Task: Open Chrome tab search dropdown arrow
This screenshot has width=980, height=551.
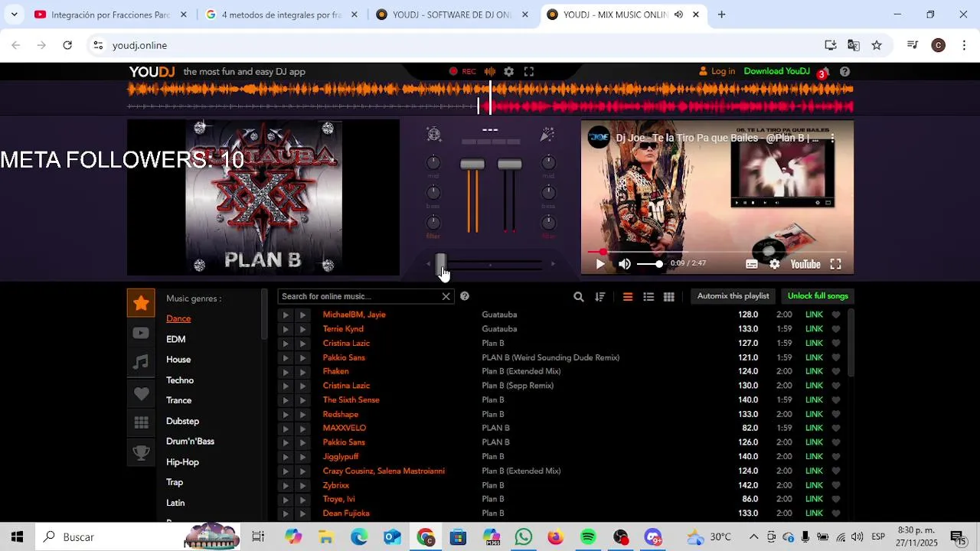Action: 14,15
